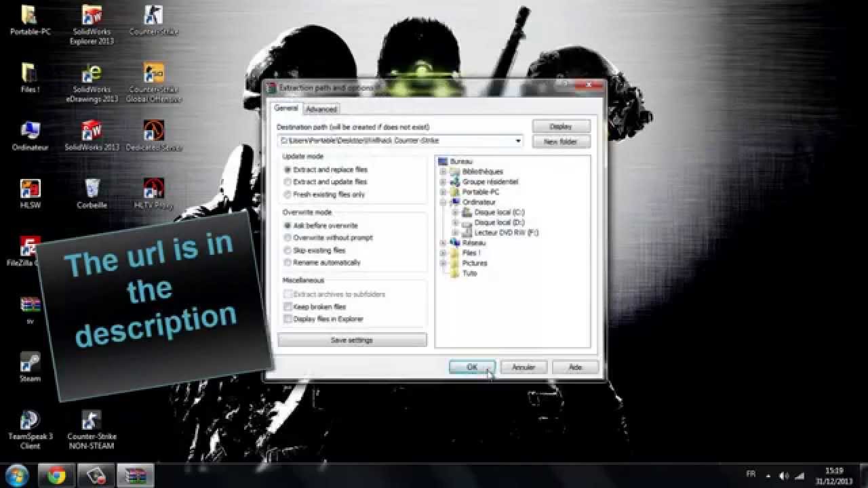This screenshot has height=488, width=868.
Task: Select the Dedicated Server shortcut
Action: [154, 136]
